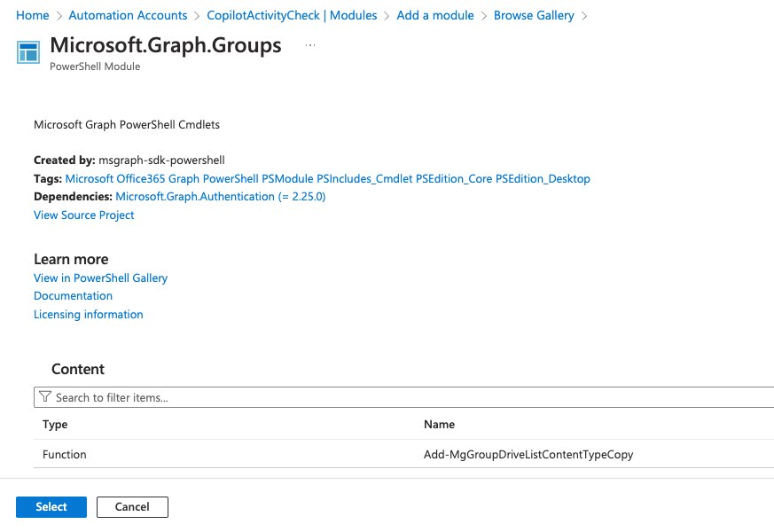
Task: Open View in PowerShell Gallery link
Action: pyautogui.click(x=100, y=278)
